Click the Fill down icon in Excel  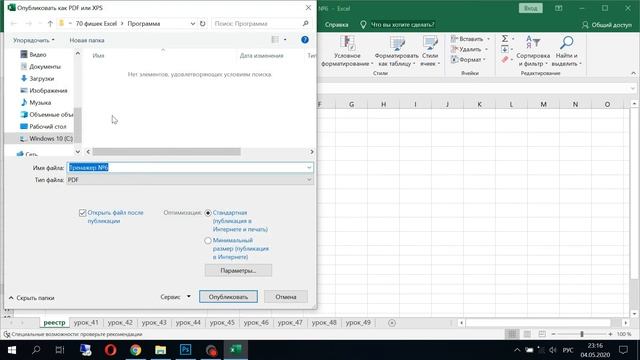[x=505, y=49]
